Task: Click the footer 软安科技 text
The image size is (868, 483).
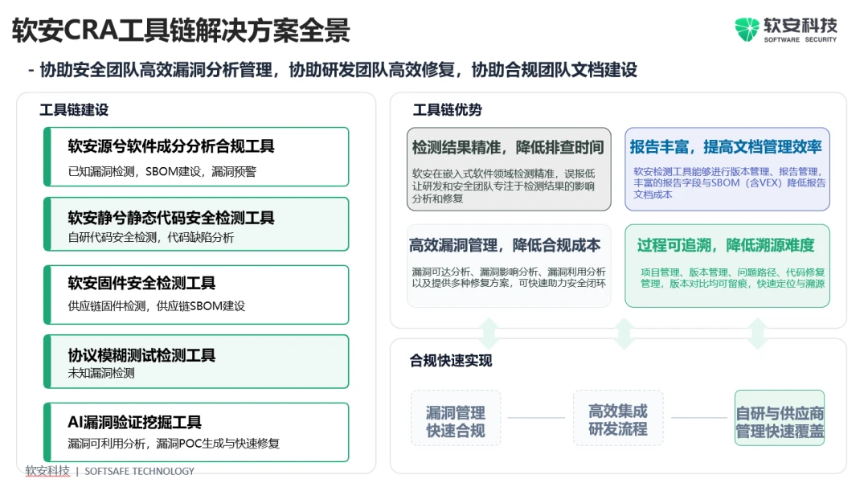Action: pyautogui.click(x=47, y=471)
